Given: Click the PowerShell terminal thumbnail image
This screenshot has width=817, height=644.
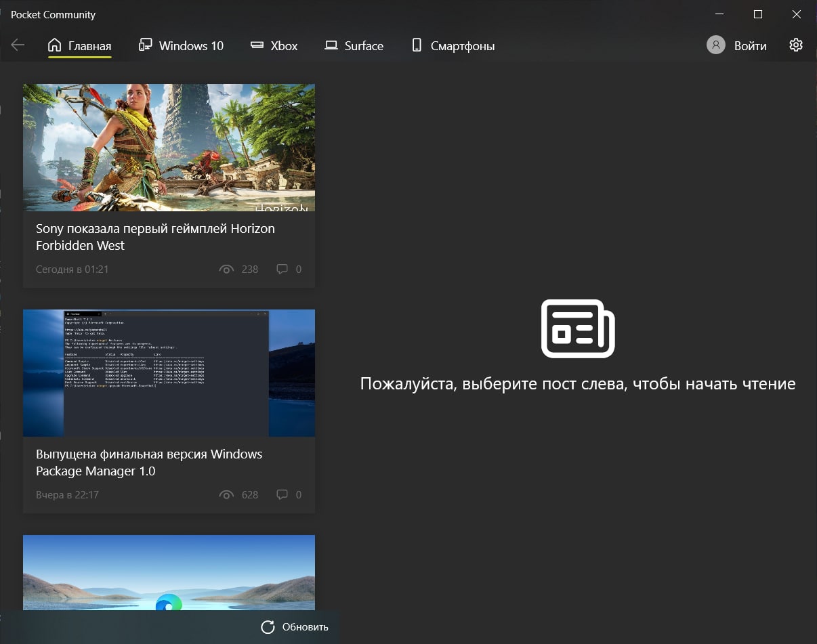Looking at the screenshot, I should [x=169, y=373].
